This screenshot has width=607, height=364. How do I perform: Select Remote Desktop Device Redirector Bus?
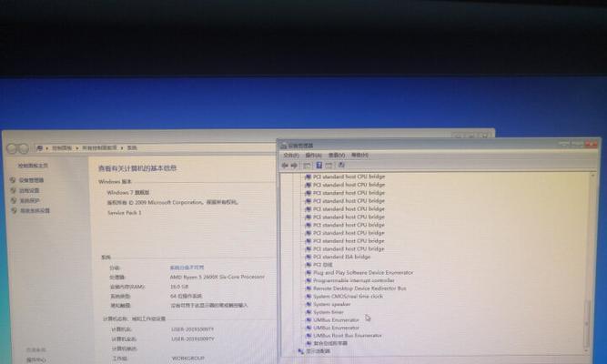(x=359, y=288)
